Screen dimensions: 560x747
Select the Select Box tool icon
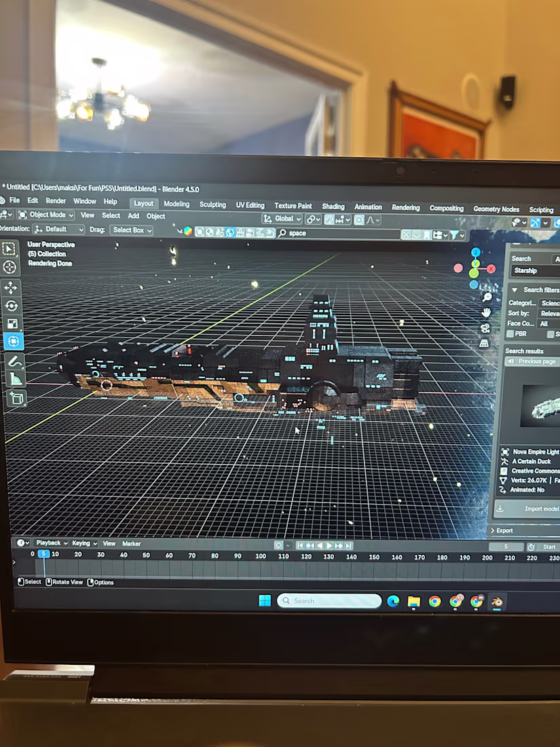9,249
